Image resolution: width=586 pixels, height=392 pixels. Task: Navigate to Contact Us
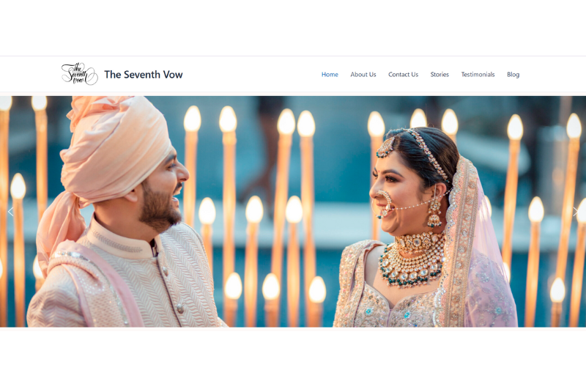coord(403,74)
